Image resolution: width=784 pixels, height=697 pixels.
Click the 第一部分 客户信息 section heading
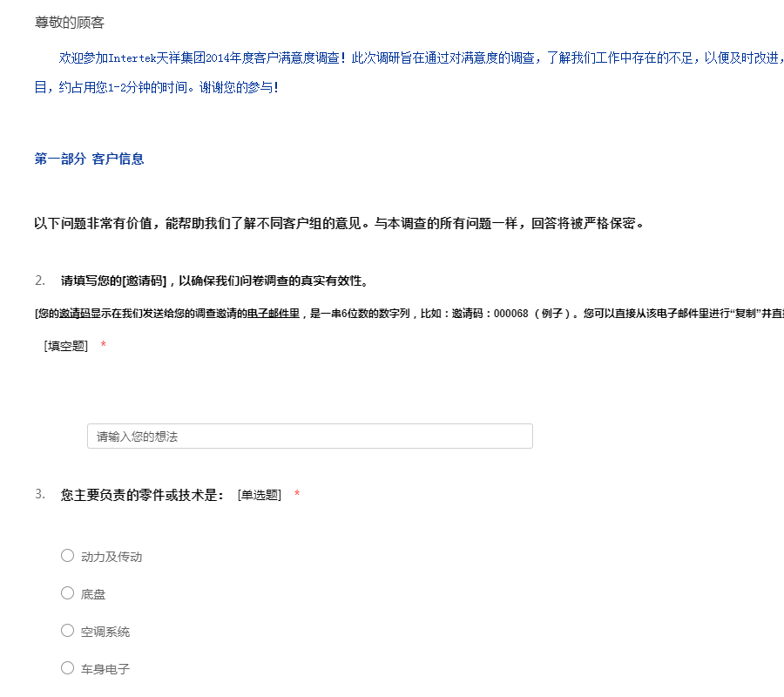89,159
